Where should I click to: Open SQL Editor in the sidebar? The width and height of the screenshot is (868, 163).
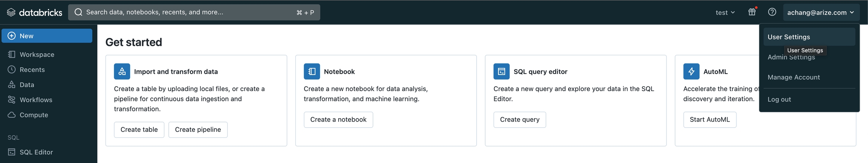36,152
